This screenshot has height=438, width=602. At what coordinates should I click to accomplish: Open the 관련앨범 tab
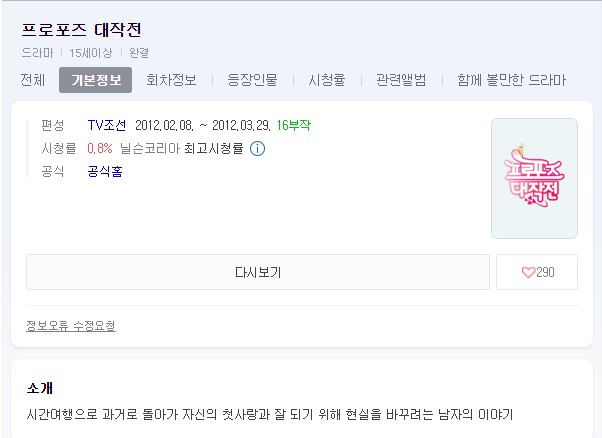[x=401, y=80]
